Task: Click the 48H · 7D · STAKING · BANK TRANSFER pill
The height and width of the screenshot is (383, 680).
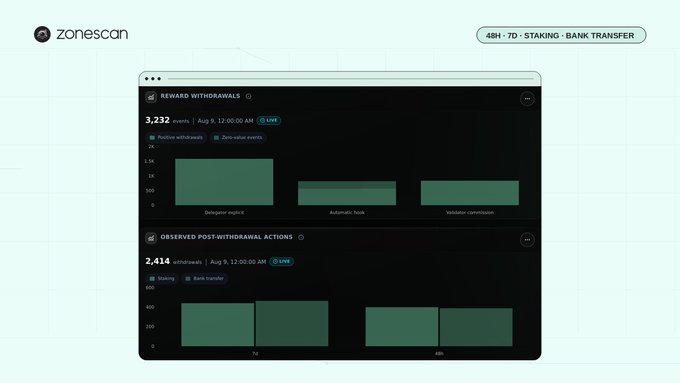Action: [561, 35]
